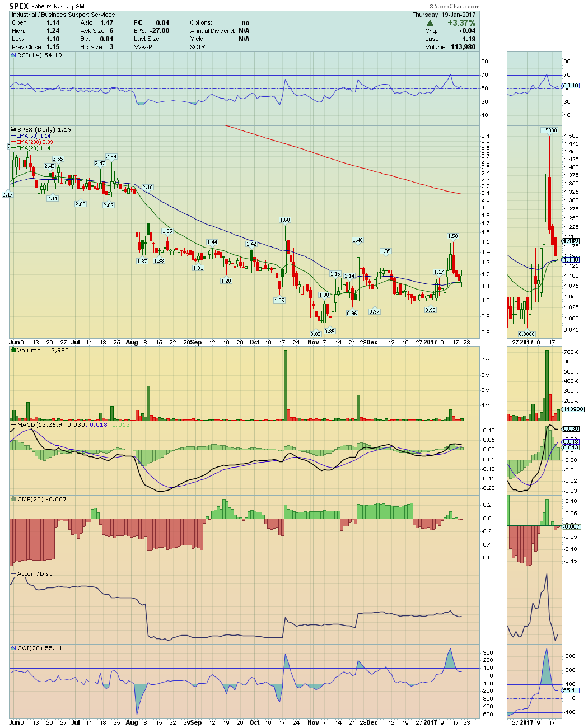Click the -0.007 CMF value tag
The height and width of the screenshot is (728, 588).
click(572, 527)
